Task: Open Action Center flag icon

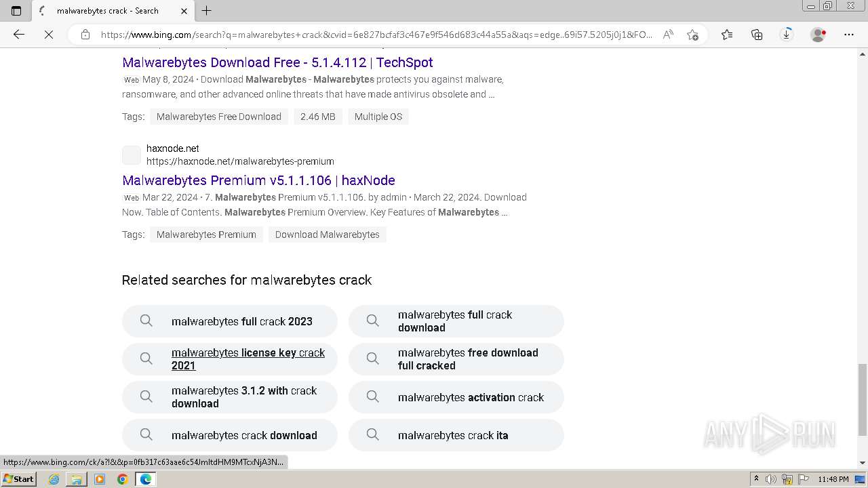Action: click(804, 479)
